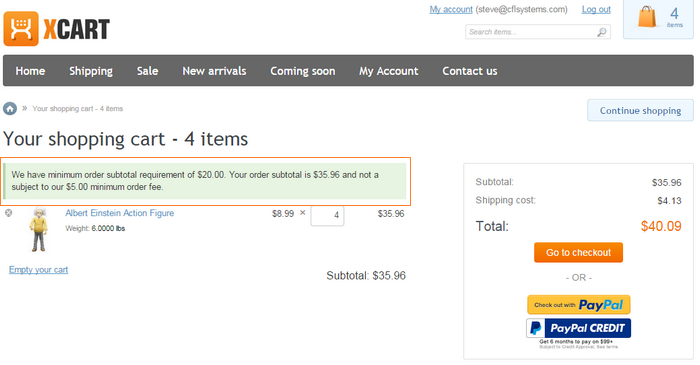Click the Go to checkout button
Image resolution: width=700 pixels, height=365 pixels.
click(x=579, y=253)
